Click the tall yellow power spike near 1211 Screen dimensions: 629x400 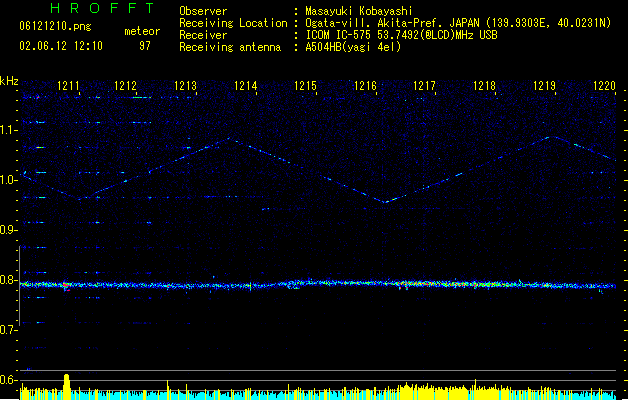[67, 386]
